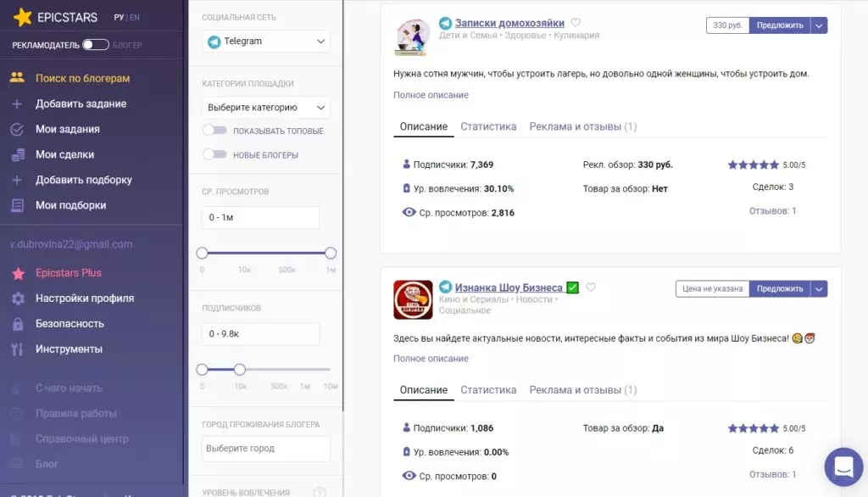The height and width of the screenshot is (497, 868).
Task: Open Реклама и отзывы tab of Записки домохозяйки
Action: [582, 126]
